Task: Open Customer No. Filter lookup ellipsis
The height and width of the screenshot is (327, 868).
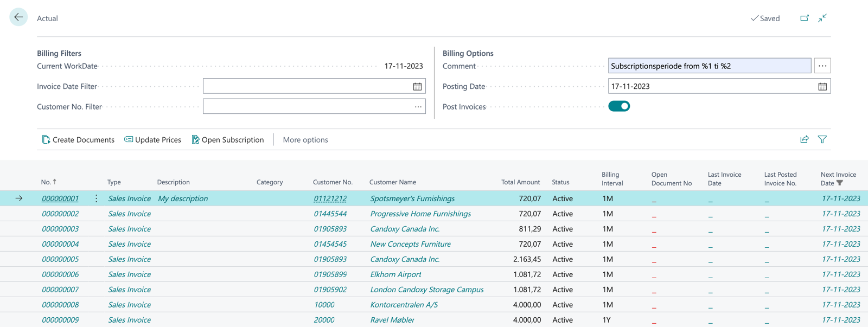Action: click(x=418, y=107)
